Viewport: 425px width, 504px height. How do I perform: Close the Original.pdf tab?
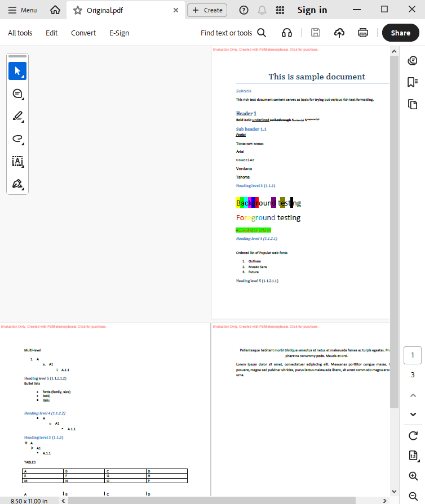[176, 10]
